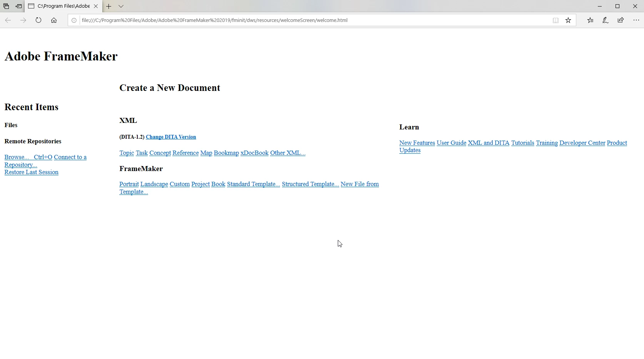Expand the tab previews chevron
Screen dimensions: 644x359
click(x=121, y=6)
